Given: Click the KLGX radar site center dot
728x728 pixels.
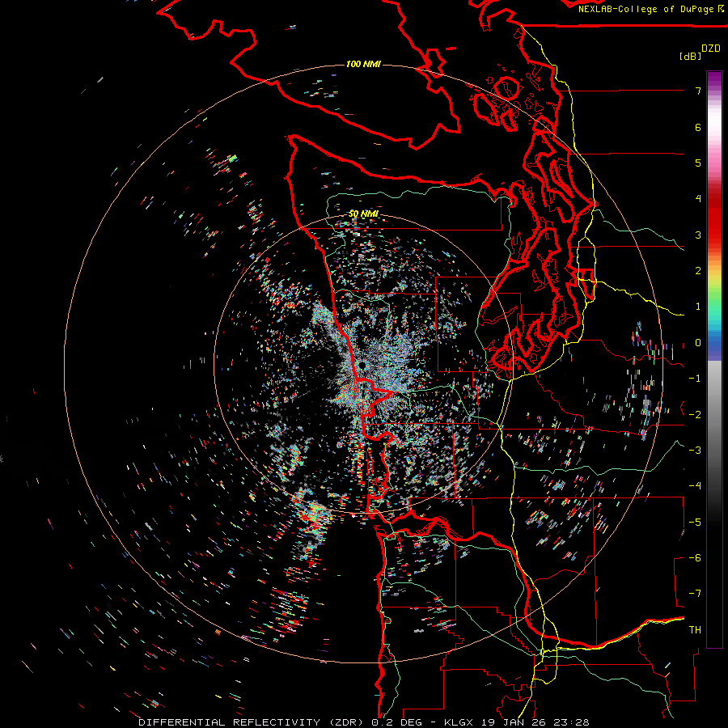Looking at the screenshot, I should pos(362,366).
